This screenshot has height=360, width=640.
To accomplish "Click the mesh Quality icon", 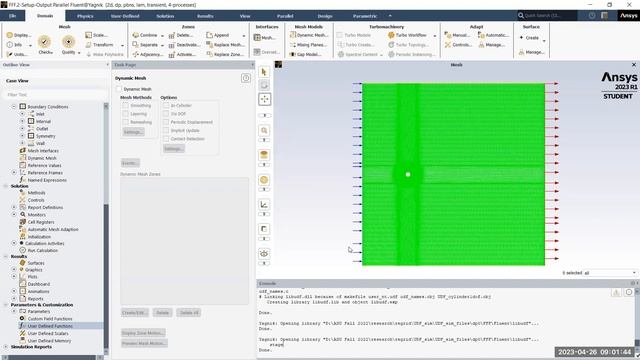I will click(68, 42).
